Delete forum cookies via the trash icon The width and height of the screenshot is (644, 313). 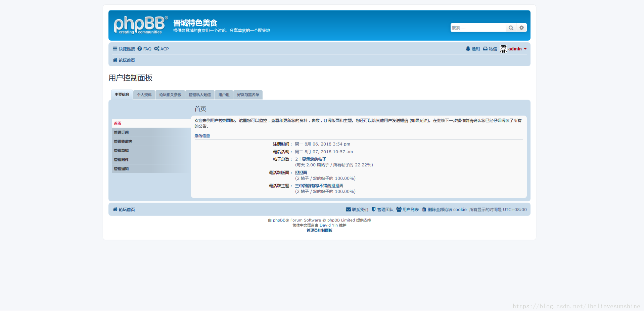coord(424,209)
